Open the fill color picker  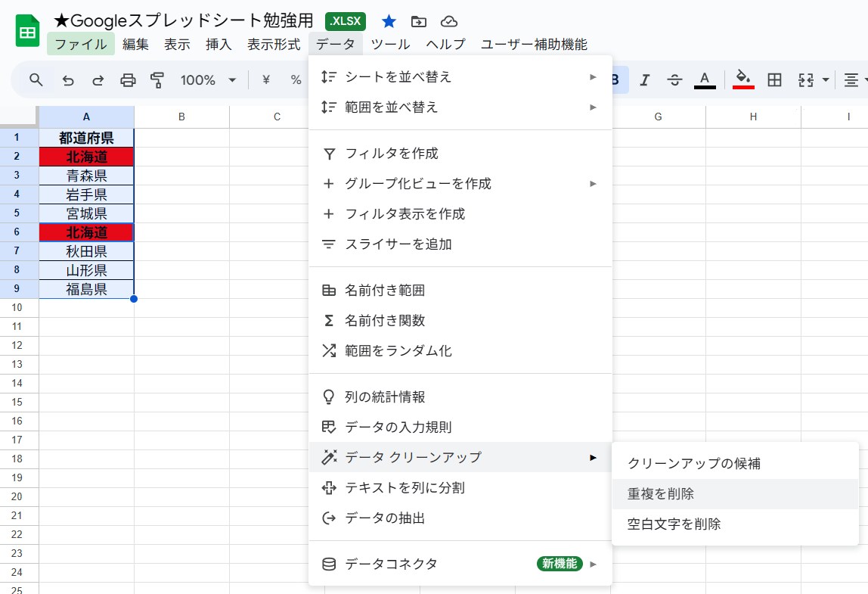point(743,79)
